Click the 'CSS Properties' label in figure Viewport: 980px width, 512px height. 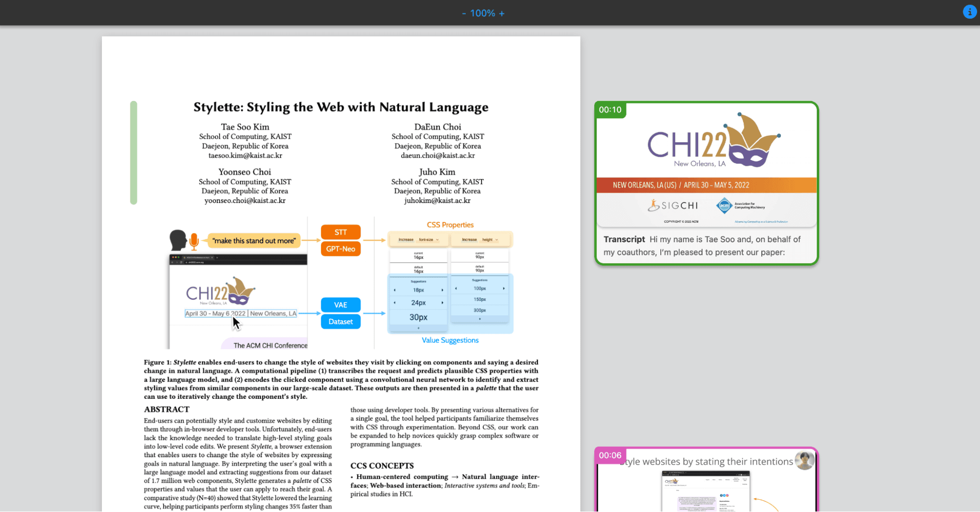(450, 225)
